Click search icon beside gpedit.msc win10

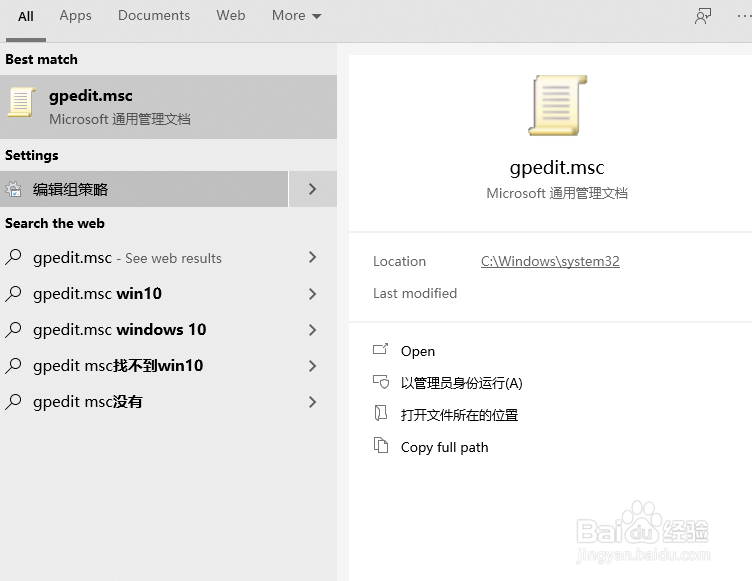pyautogui.click(x=13, y=294)
